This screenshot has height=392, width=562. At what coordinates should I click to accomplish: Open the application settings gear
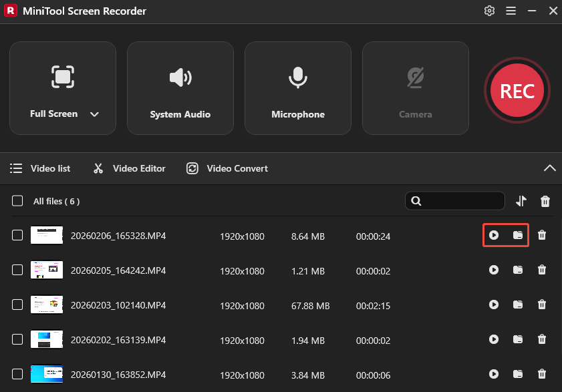coord(489,11)
